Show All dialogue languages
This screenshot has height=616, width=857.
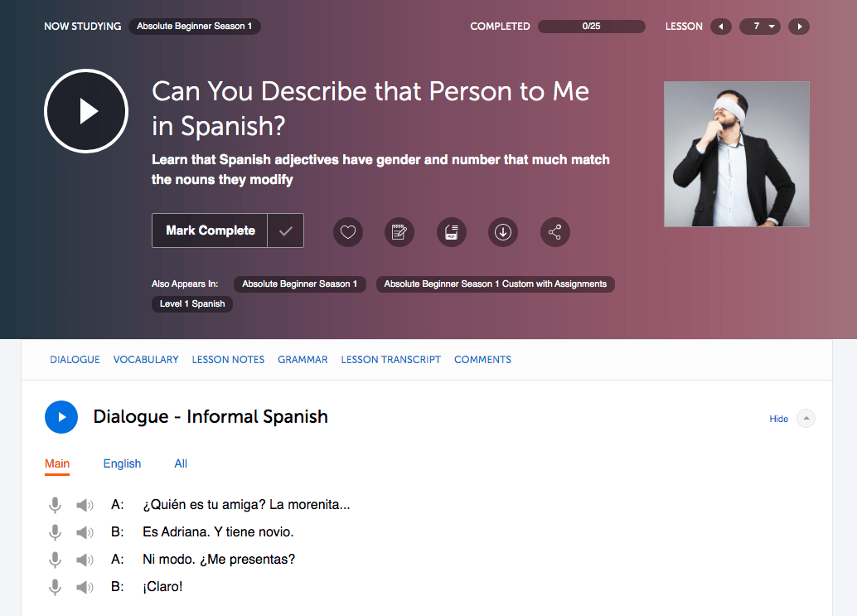coord(181,463)
